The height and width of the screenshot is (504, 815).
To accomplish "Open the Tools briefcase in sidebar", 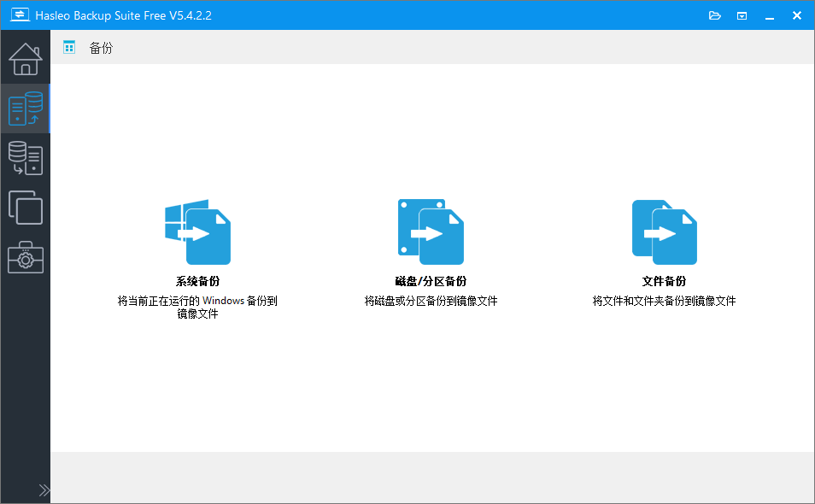I will tap(25, 257).
